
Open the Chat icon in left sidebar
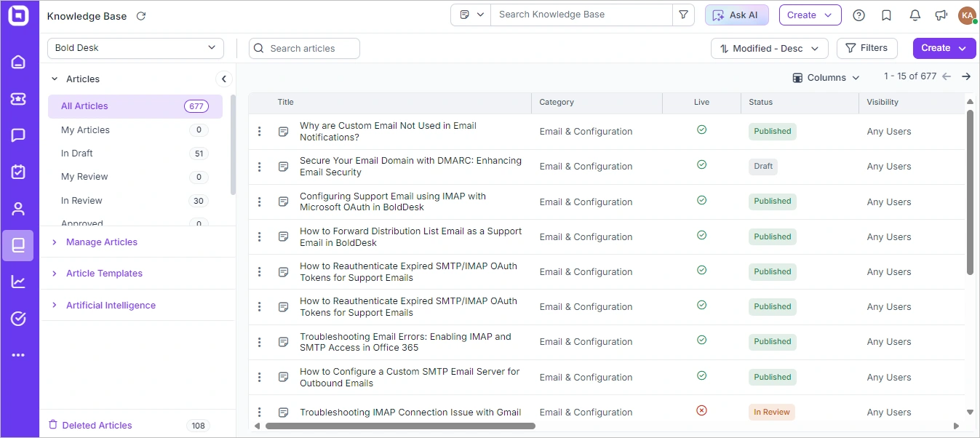point(18,135)
